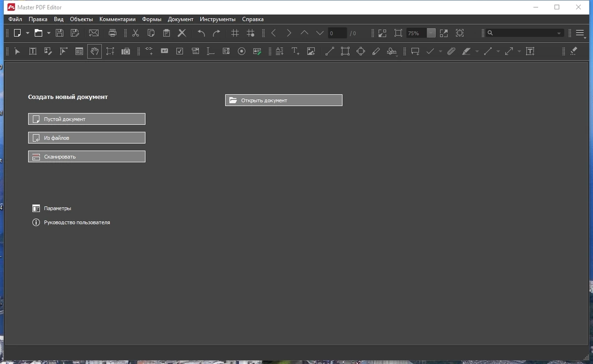Click the Redo arrow icon
This screenshot has width=593, height=364.
pos(216,33)
